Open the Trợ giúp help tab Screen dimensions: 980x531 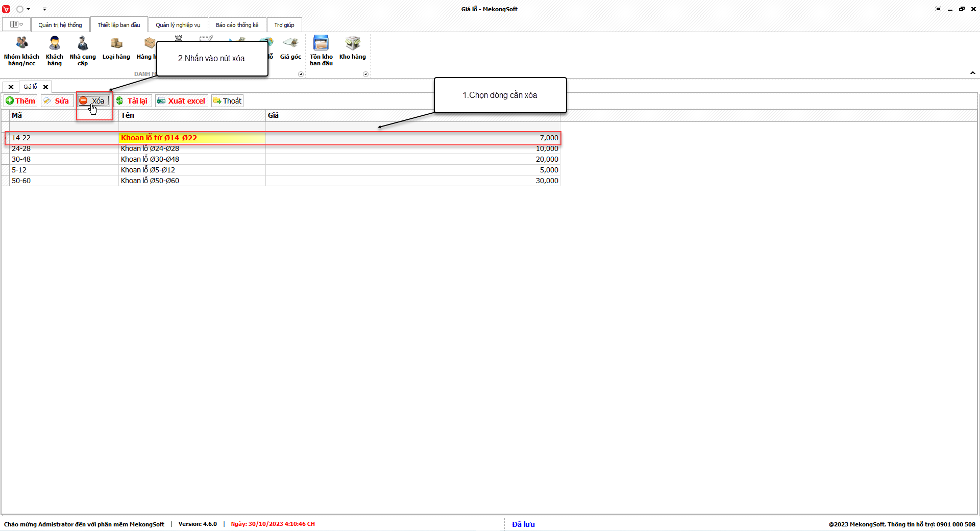tap(284, 25)
